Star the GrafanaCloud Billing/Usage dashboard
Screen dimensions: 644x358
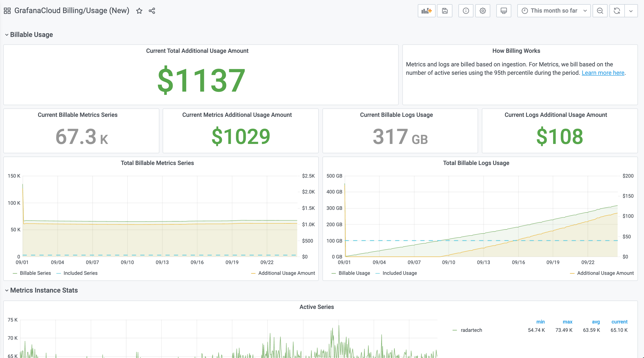click(139, 11)
